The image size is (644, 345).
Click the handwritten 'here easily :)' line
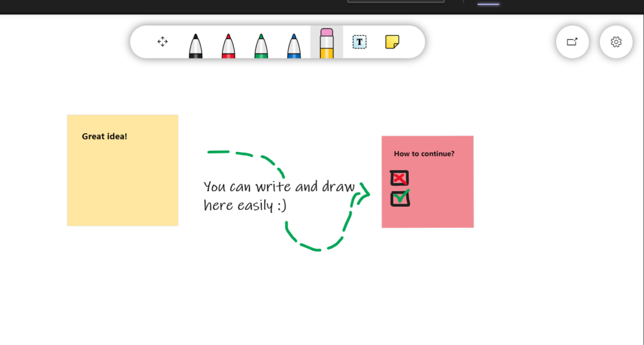(x=245, y=205)
